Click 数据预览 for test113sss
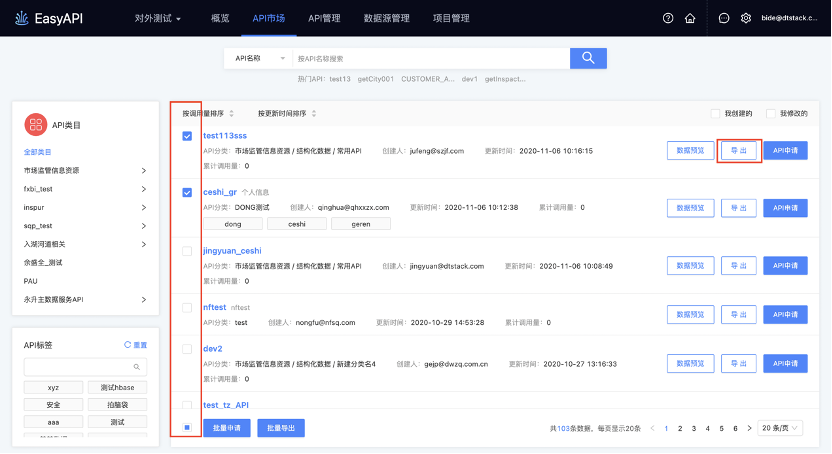The height and width of the screenshot is (454, 832). [690, 151]
